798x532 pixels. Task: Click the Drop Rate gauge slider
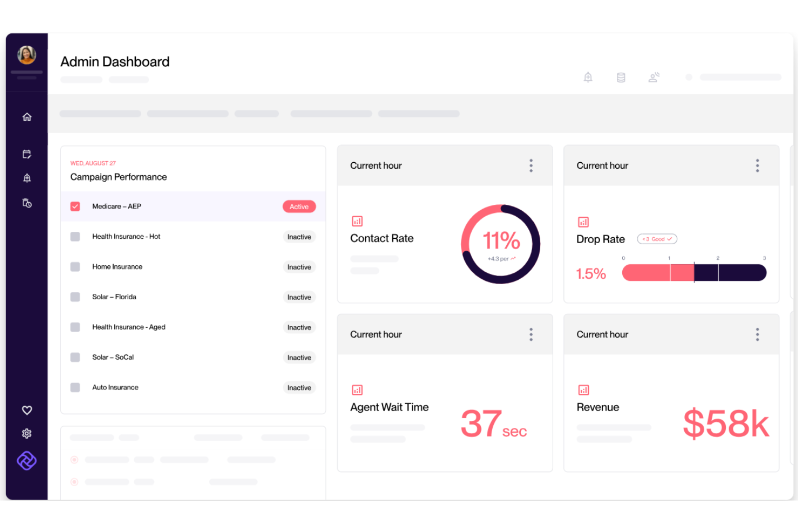tap(694, 273)
